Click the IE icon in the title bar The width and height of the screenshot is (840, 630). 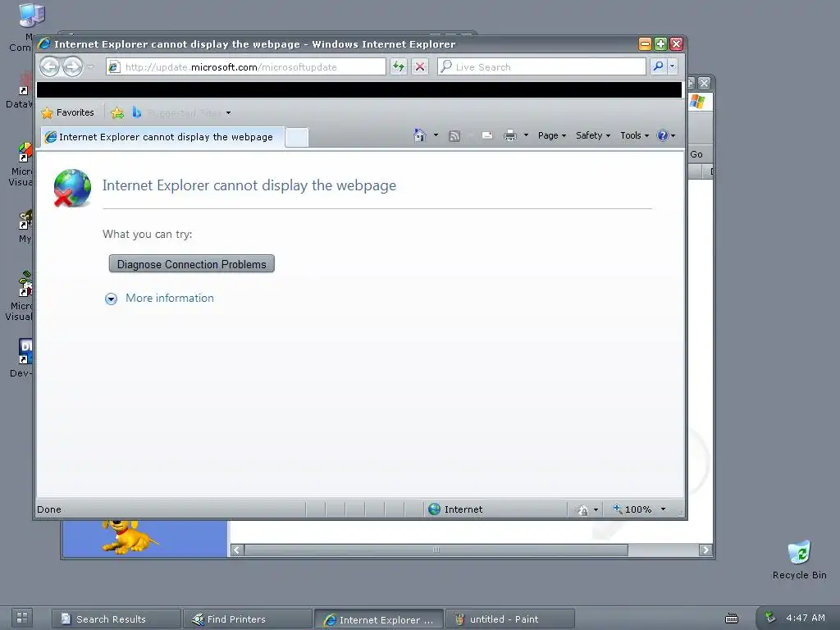[44, 43]
